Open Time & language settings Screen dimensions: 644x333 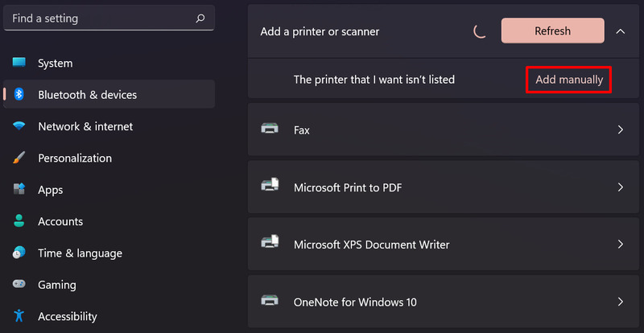pyautogui.click(x=109, y=253)
